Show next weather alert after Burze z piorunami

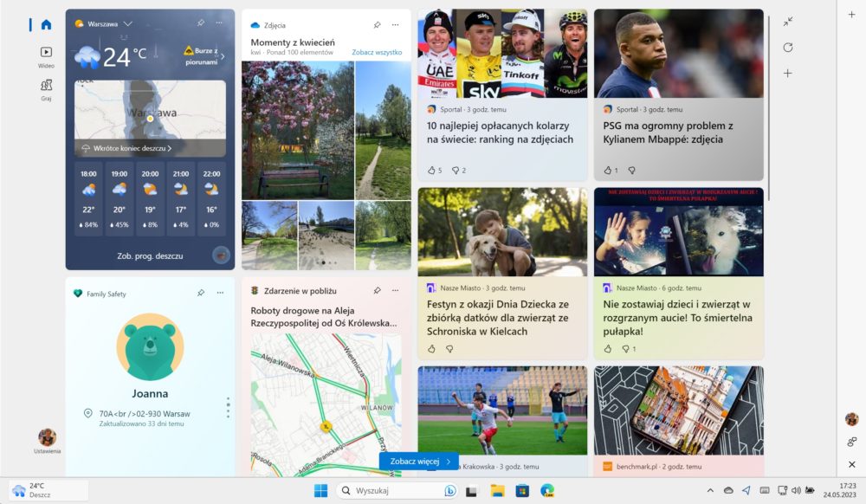click(x=223, y=56)
